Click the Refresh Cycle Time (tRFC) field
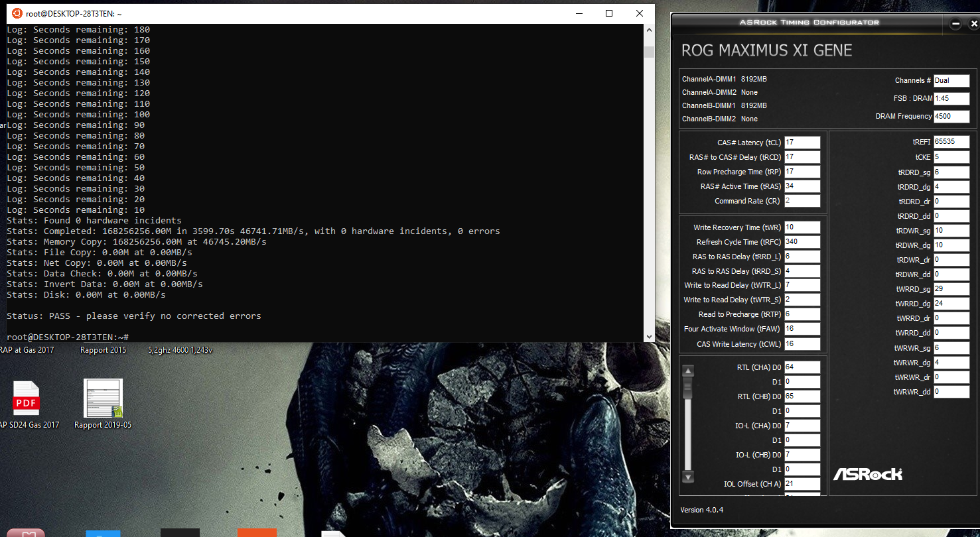The height and width of the screenshot is (537, 980). click(x=802, y=242)
